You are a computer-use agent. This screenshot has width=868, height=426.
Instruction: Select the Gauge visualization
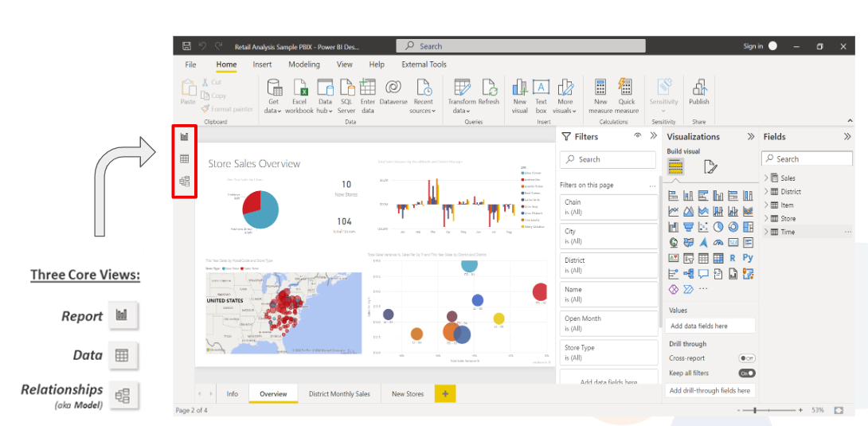718,242
